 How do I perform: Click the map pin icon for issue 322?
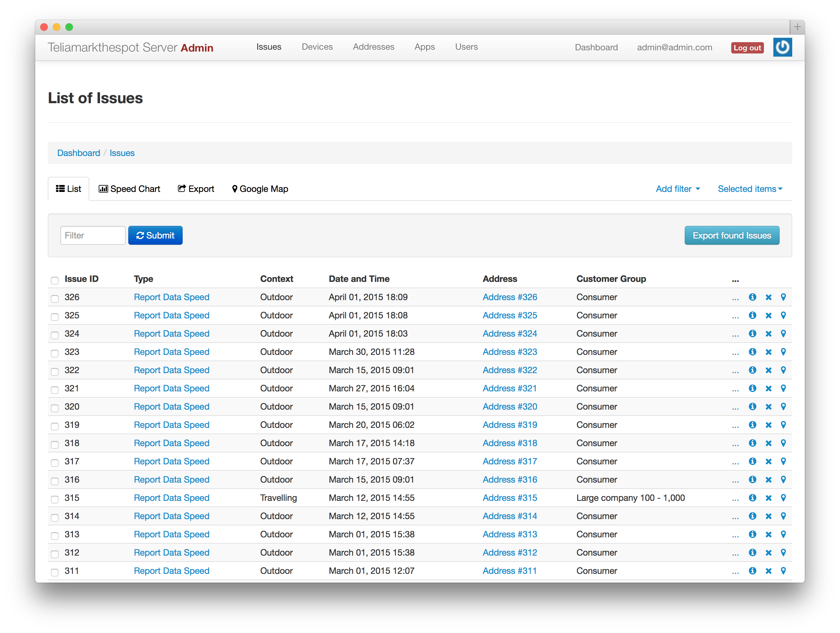(783, 370)
